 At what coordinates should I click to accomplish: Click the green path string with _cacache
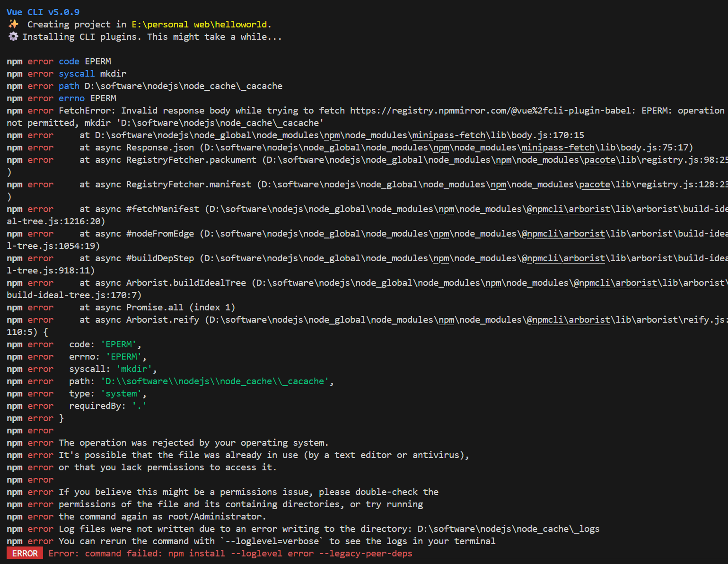click(x=215, y=381)
